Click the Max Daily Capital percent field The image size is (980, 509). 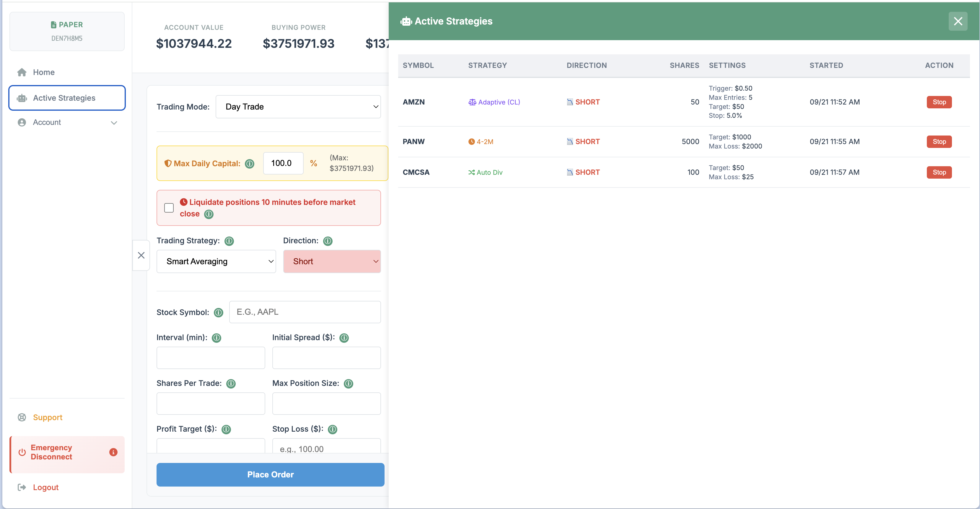pyautogui.click(x=284, y=163)
